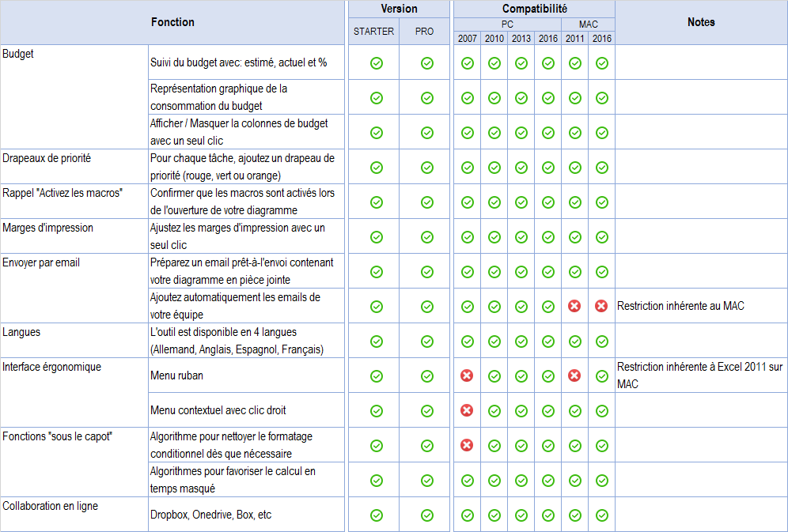This screenshot has width=788, height=532.
Task: Click the red X for Menu contextuel under 2007
Action: point(467,410)
